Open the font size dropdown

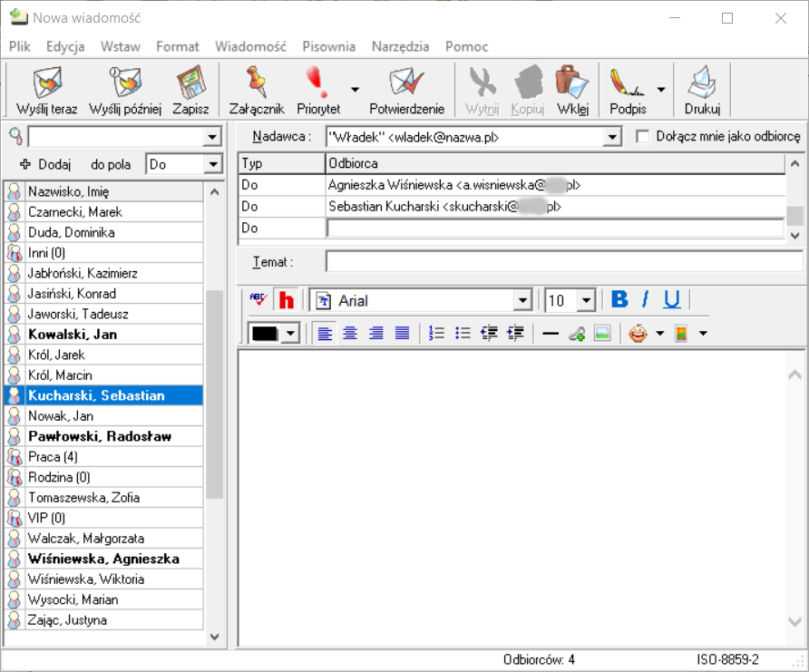tap(587, 300)
